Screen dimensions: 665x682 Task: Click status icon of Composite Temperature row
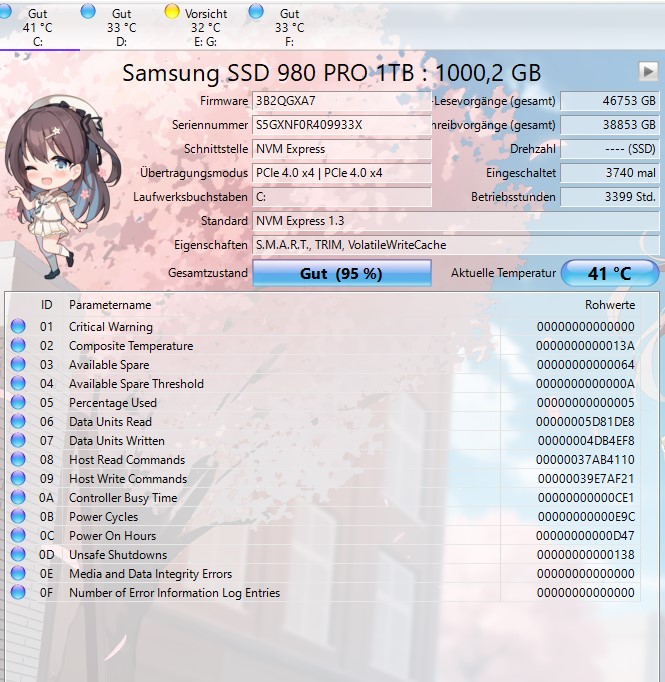pos(18,345)
